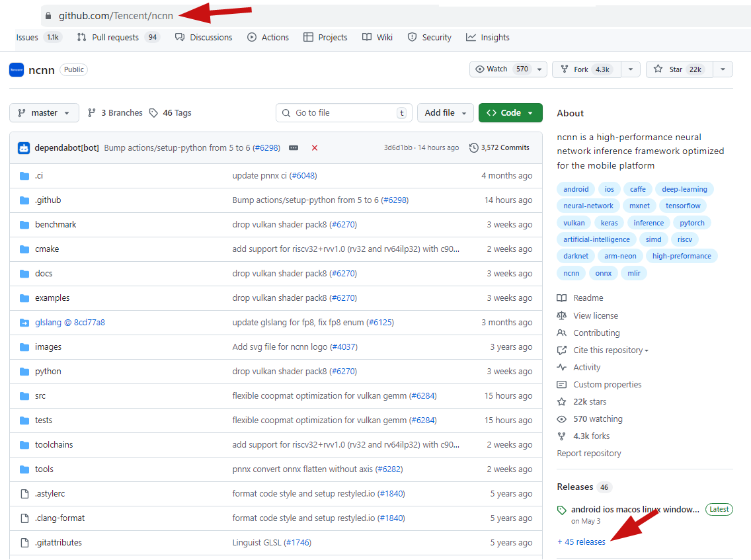The height and width of the screenshot is (560, 751).
Task: Click the folder icon for .ci
Action: [24, 176]
